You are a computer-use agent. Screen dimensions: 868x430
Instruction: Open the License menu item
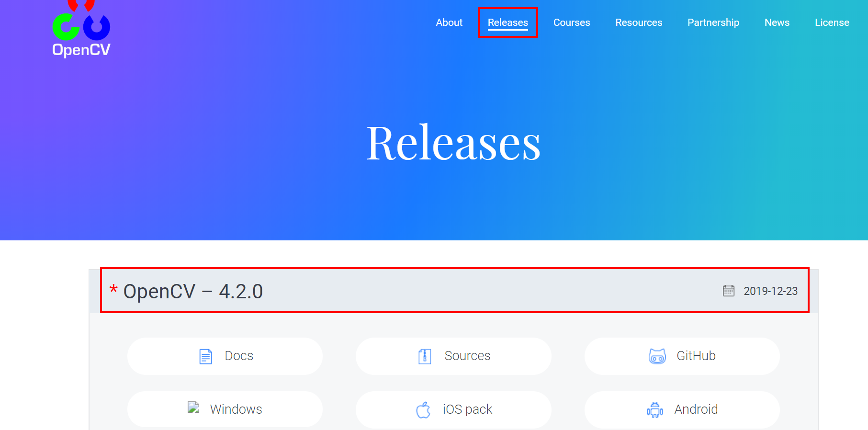pyautogui.click(x=832, y=23)
